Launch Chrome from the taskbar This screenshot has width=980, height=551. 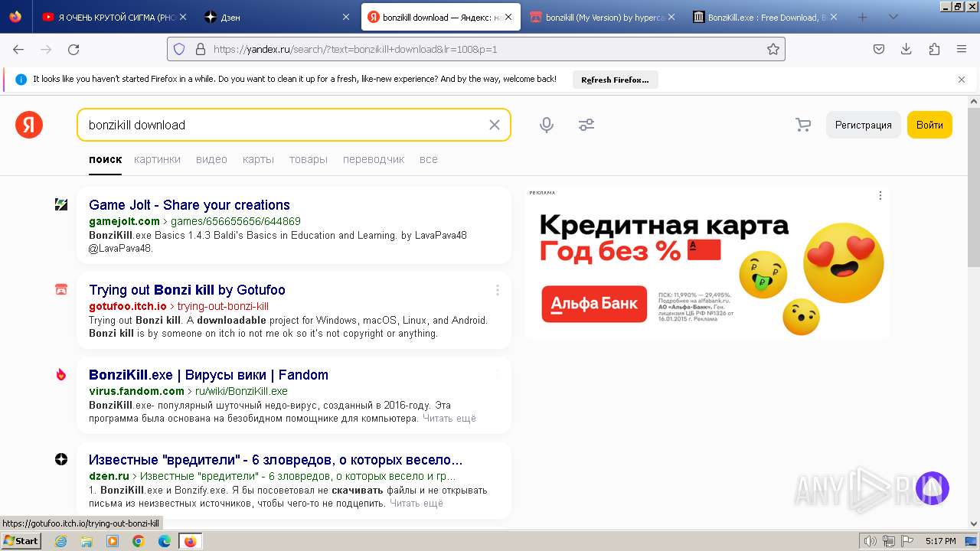point(138,541)
